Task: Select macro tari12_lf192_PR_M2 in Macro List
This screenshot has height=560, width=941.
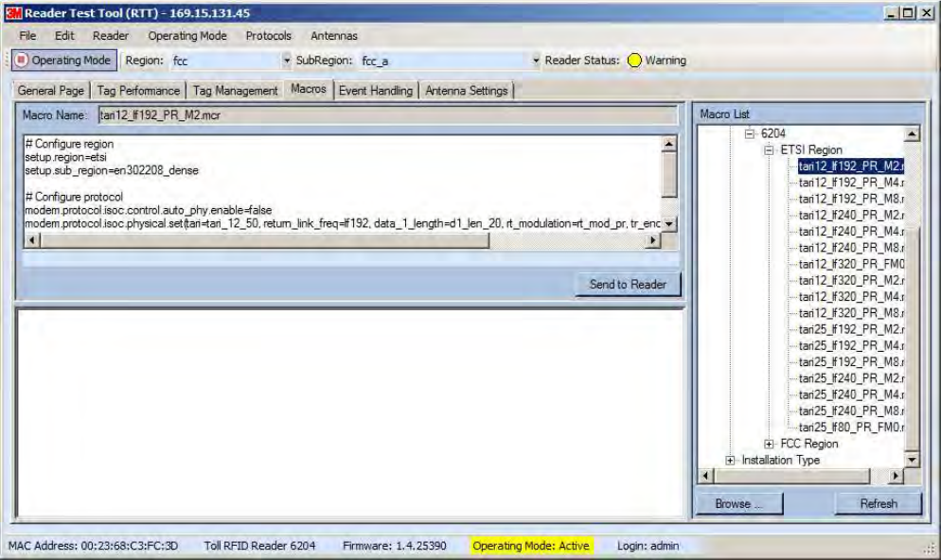Action: [851, 166]
